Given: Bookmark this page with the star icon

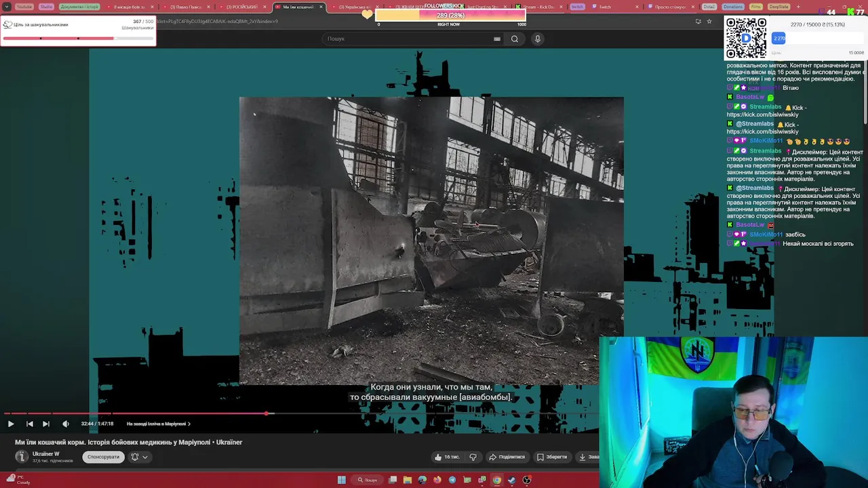Looking at the screenshot, I should click(x=709, y=21).
